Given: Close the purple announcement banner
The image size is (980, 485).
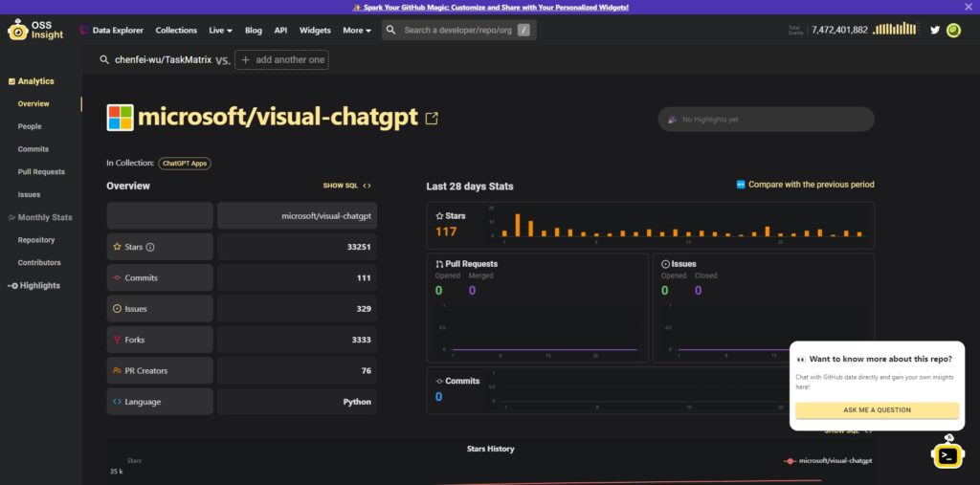Looking at the screenshot, I should tap(969, 7).
